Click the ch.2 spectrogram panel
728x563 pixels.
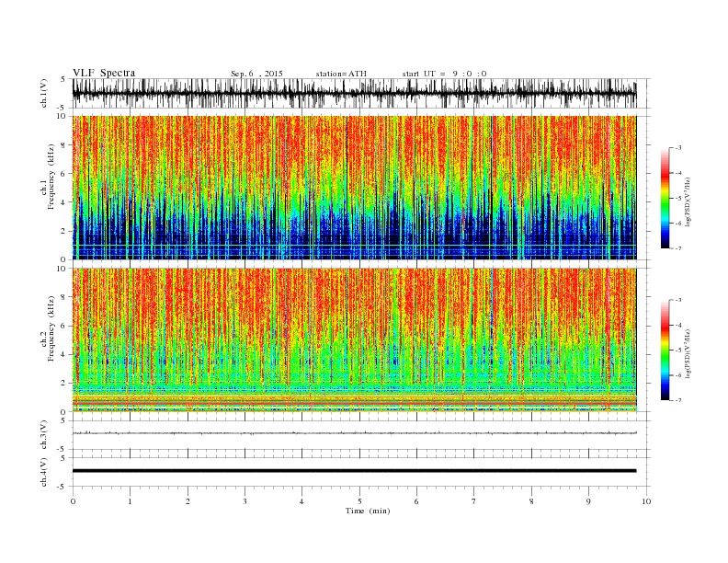[354, 340]
